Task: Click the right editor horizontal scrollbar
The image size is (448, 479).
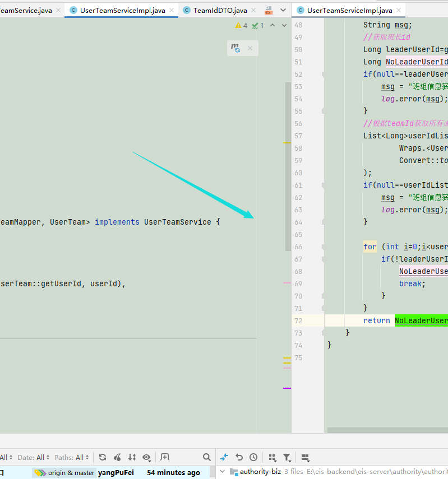Action: 387,430
